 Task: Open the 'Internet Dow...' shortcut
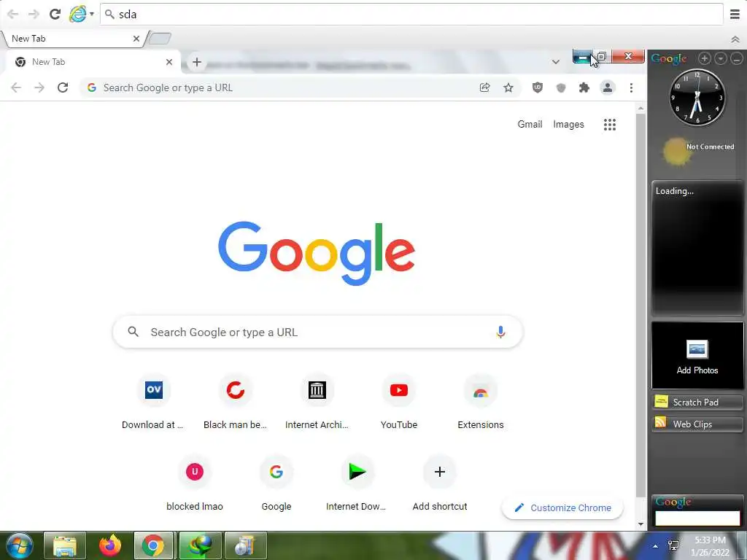(357, 484)
